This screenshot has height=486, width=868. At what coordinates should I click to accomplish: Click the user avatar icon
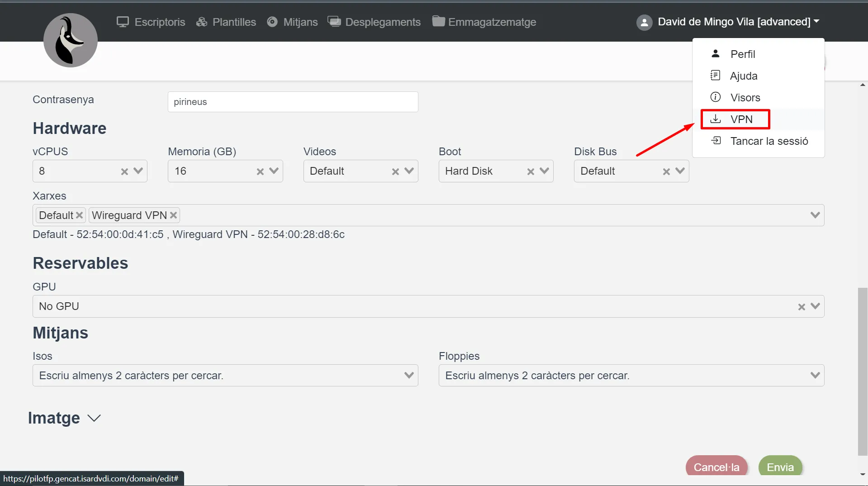tap(644, 22)
